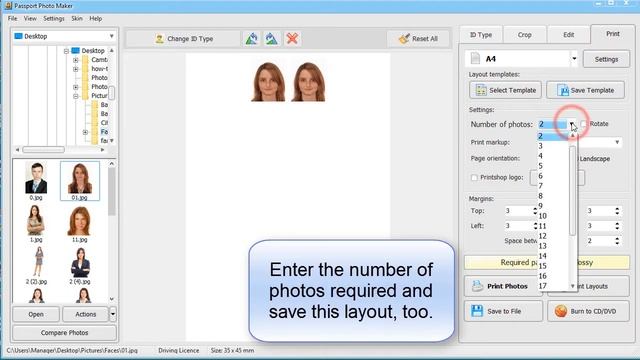Collapse the Desktop tree node

66,51
